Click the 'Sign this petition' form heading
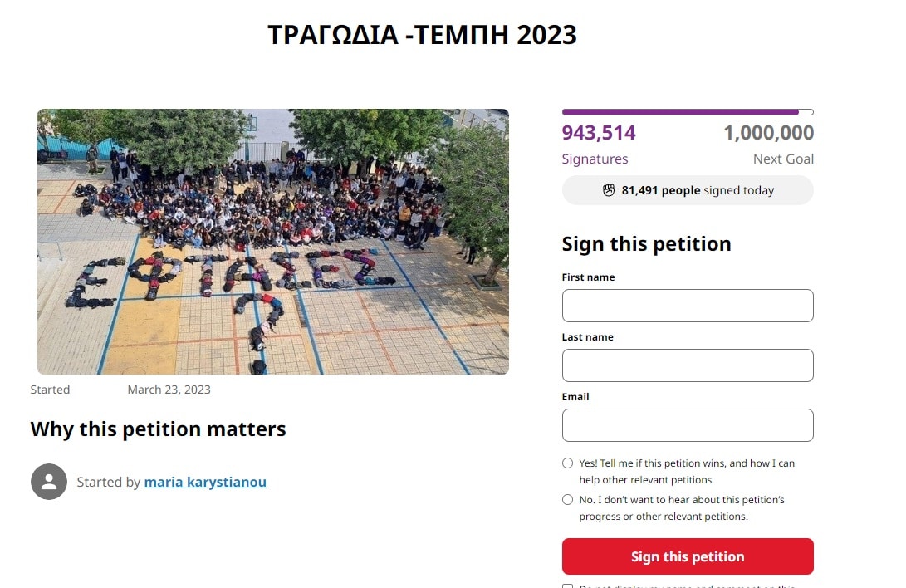This screenshot has width=906, height=588. click(x=647, y=243)
